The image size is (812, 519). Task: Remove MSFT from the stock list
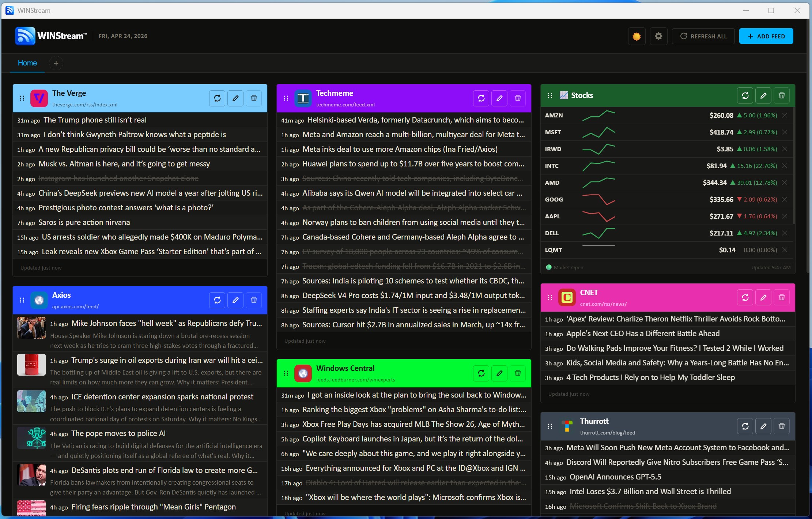pyautogui.click(x=785, y=132)
